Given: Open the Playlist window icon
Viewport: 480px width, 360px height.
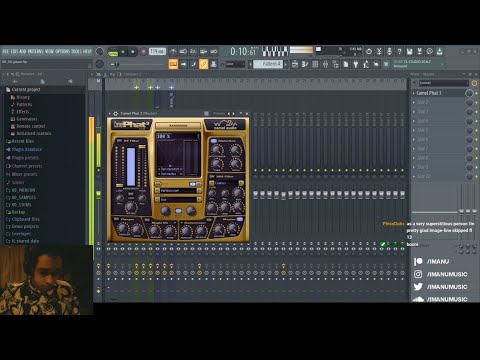Looking at the screenshot, I should click(x=295, y=64).
